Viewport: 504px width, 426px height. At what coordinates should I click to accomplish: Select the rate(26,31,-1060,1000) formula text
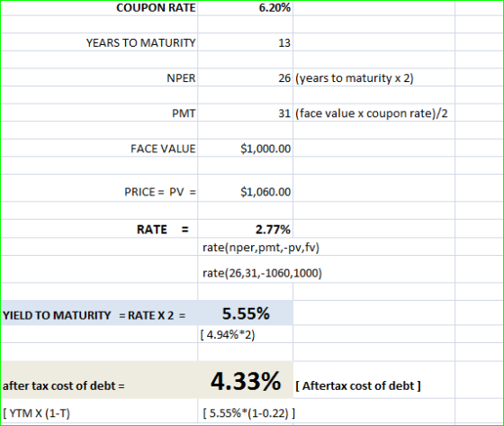[x=262, y=273]
